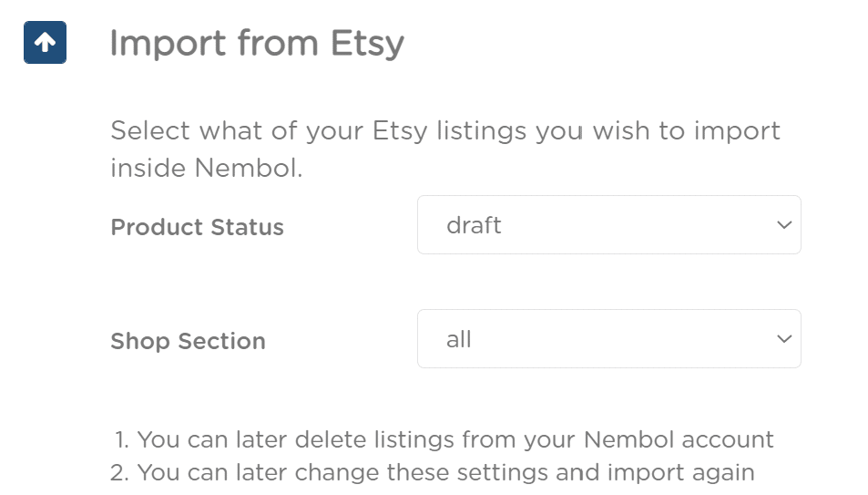868x495 pixels.
Task: Click the Shop Section label
Action: tap(189, 341)
